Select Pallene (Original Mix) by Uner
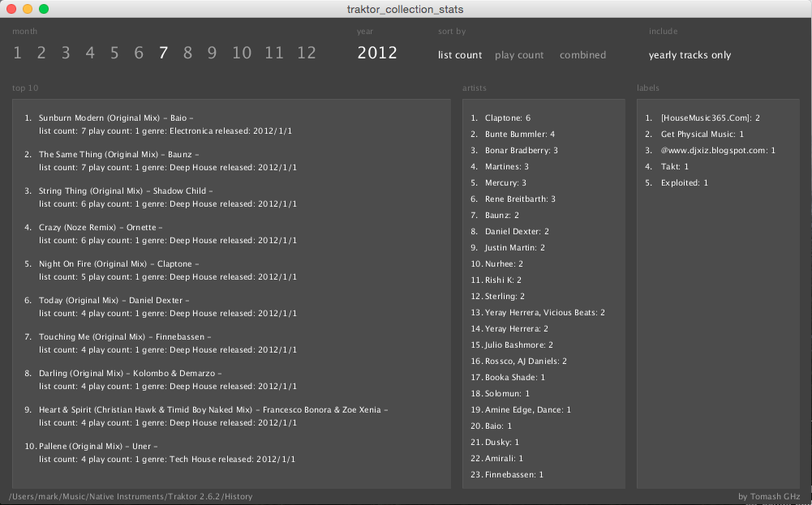The image size is (812, 505). coord(97,447)
